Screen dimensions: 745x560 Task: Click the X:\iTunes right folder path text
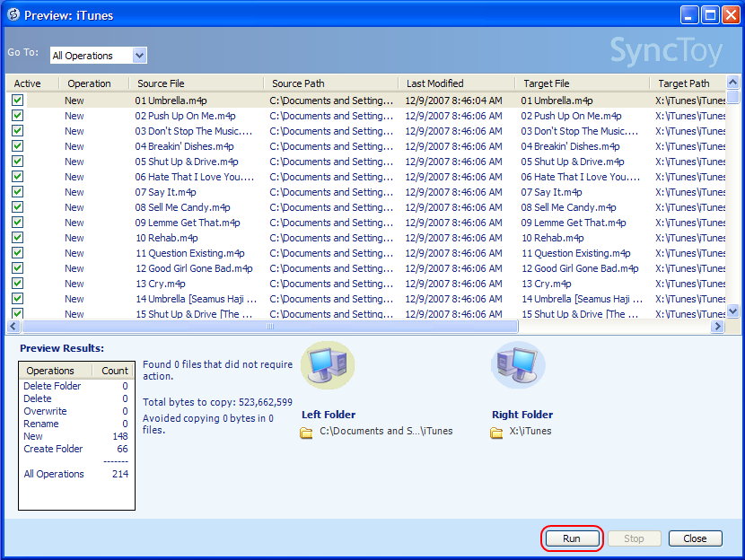pos(530,431)
